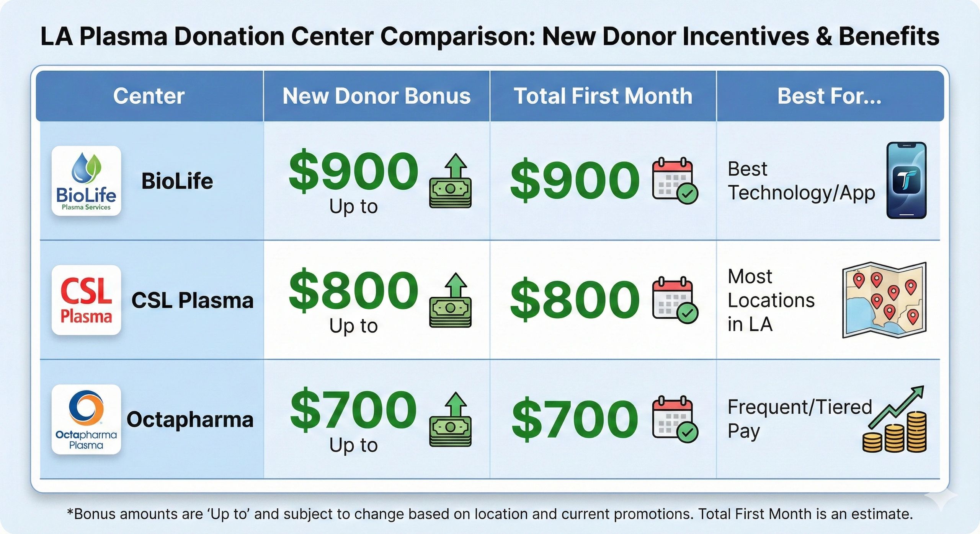This screenshot has width=980, height=534.
Task: Select the New Donor Bonus column header
Action: pos(376,96)
